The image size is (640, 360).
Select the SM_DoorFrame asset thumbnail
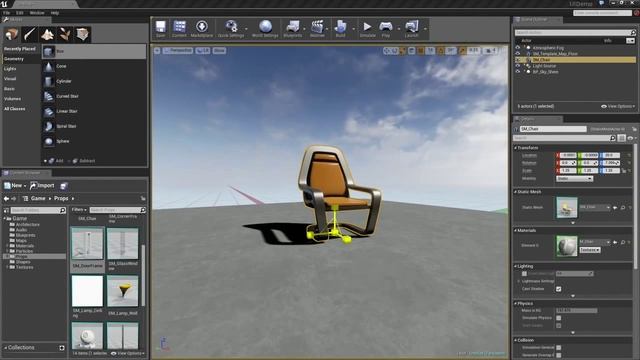tap(87, 244)
